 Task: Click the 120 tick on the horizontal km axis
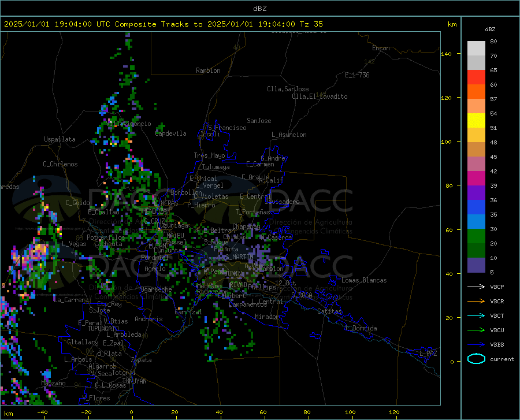[394, 412]
